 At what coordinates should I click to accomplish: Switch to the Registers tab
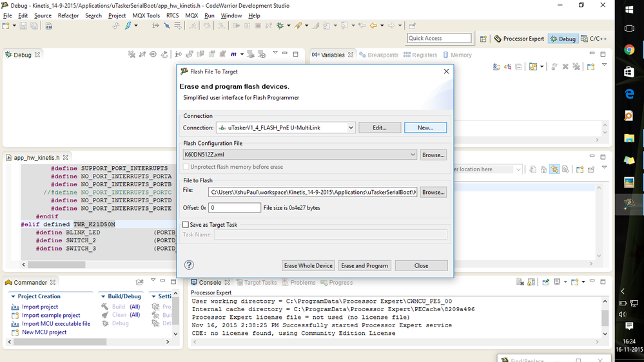(x=420, y=55)
